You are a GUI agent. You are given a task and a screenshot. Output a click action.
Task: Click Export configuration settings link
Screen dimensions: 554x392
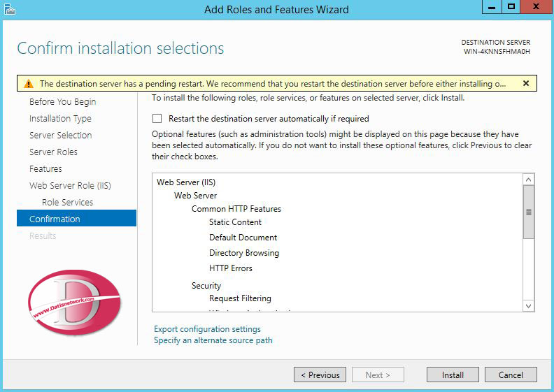point(207,329)
